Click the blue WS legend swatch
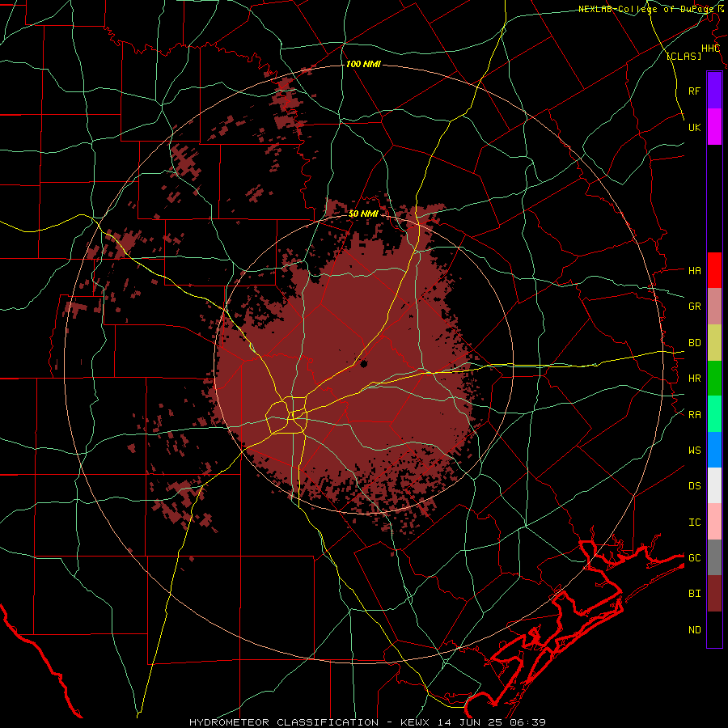The height and width of the screenshot is (728, 728). pyautogui.click(x=714, y=450)
